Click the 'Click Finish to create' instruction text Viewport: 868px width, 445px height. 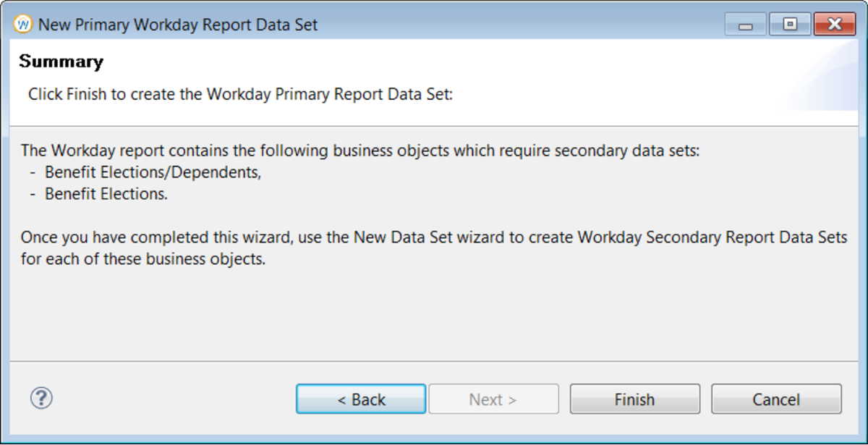pos(240,94)
